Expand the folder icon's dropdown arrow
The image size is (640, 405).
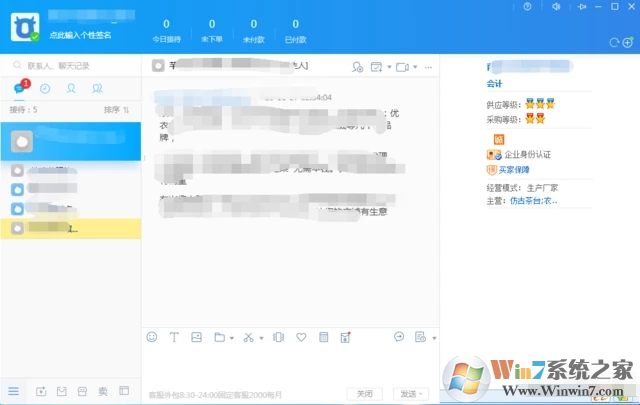(232, 338)
